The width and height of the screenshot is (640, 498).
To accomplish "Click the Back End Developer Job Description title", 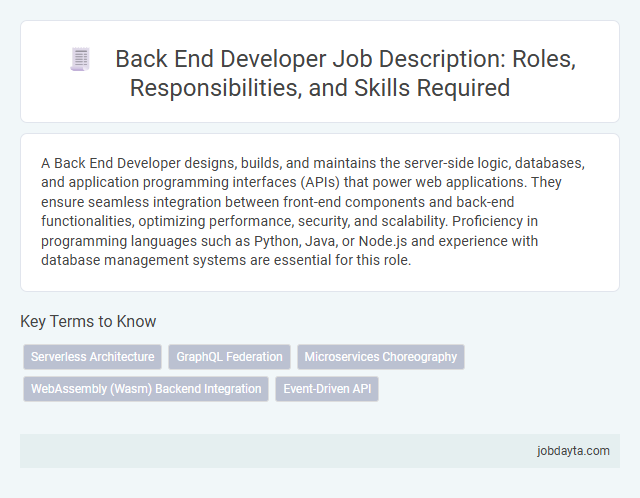I will pyautogui.click(x=345, y=73).
